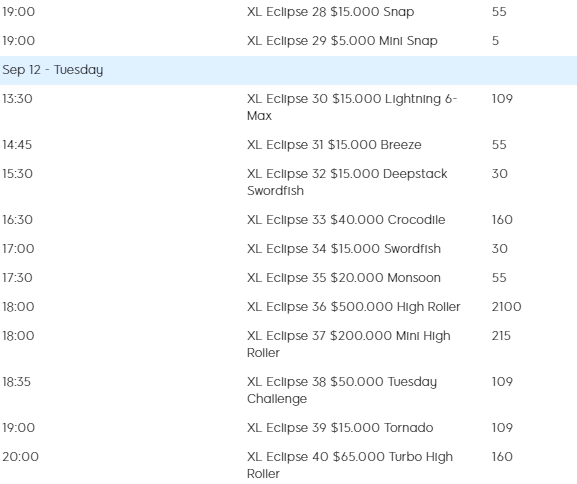Click XL Eclipse 39 $15.000 Tornado
Screen dimensions: 577x484
tap(340, 428)
